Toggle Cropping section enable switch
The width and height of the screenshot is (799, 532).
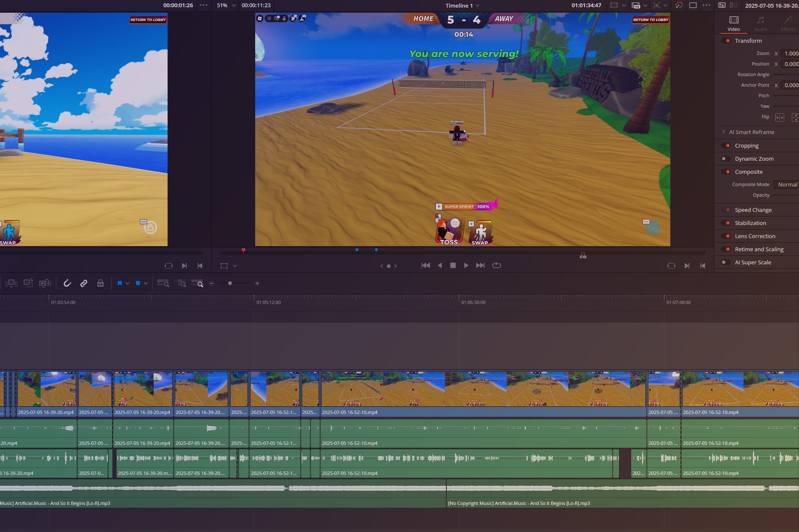(726, 145)
